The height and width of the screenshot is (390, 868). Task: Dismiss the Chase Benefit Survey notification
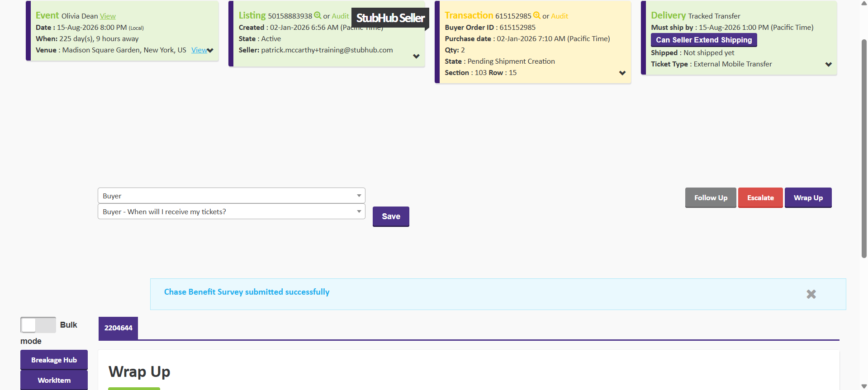coord(811,294)
